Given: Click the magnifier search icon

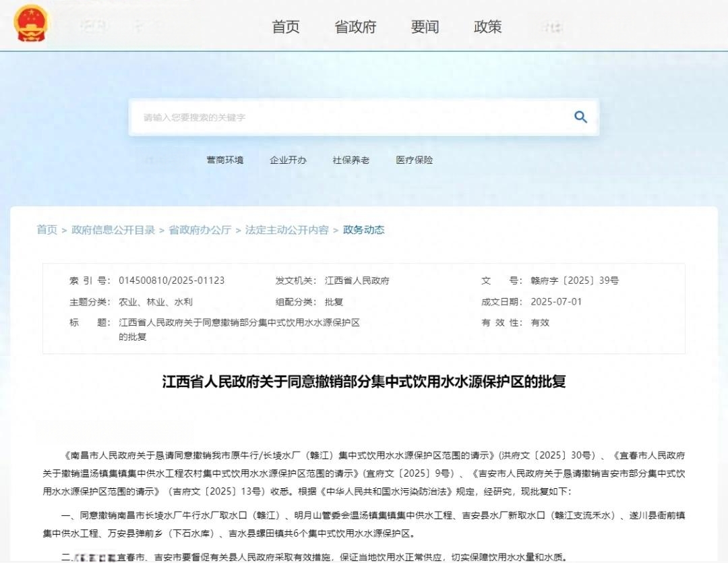Looking at the screenshot, I should (x=580, y=117).
